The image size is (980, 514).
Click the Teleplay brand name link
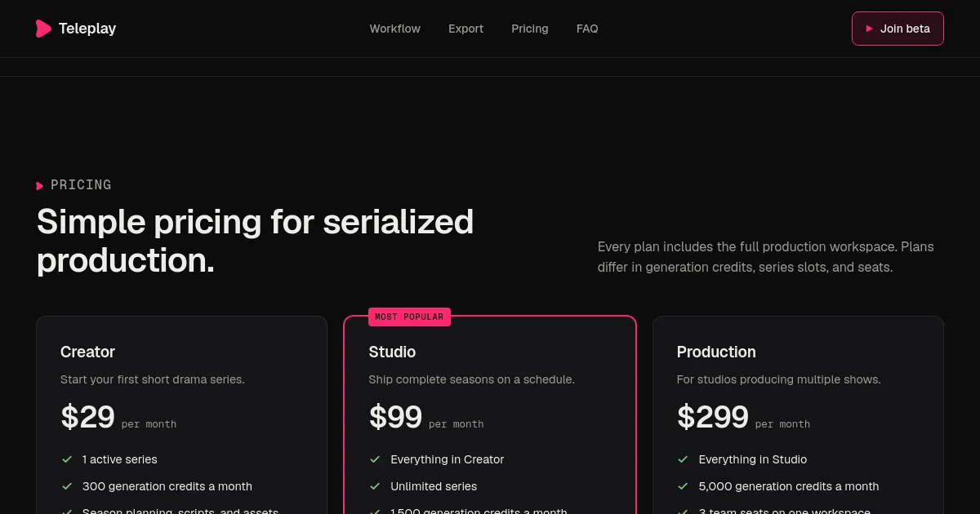(87, 29)
